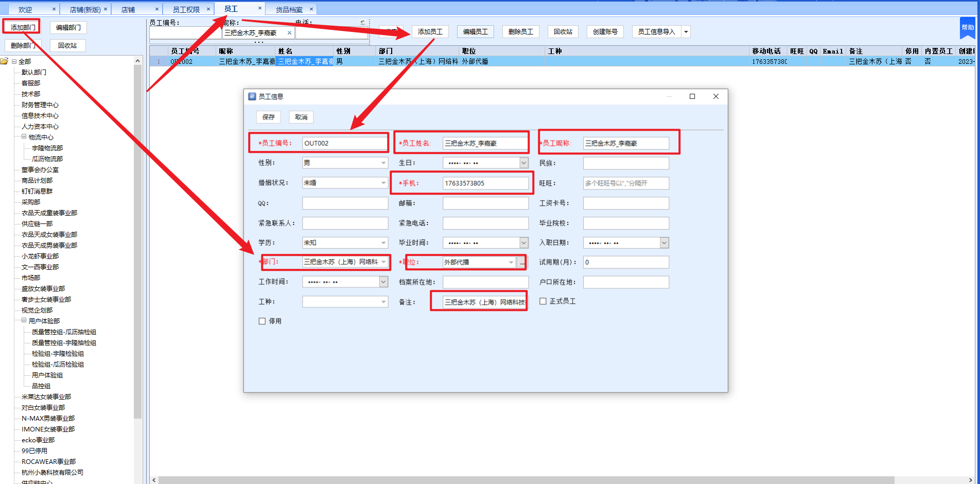Switch to the 店铺(新版) tab
This screenshot has width=980, height=484.
(x=85, y=9)
